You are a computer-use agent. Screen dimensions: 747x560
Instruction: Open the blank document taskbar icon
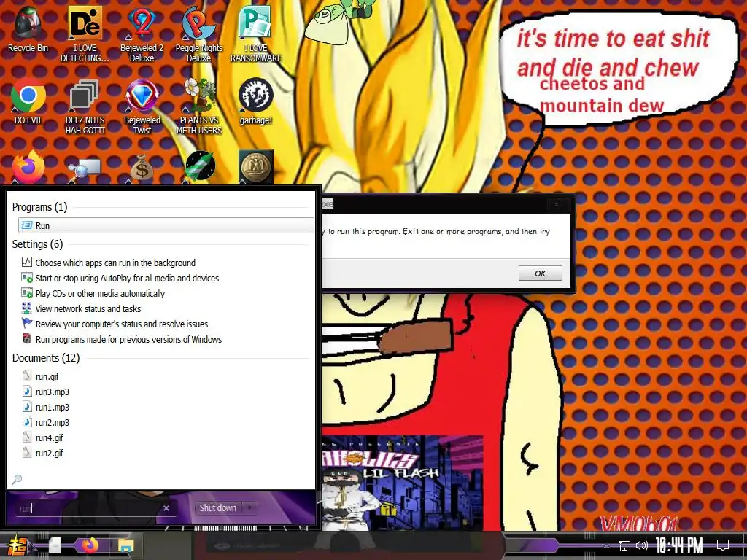[x=55, y=545]
